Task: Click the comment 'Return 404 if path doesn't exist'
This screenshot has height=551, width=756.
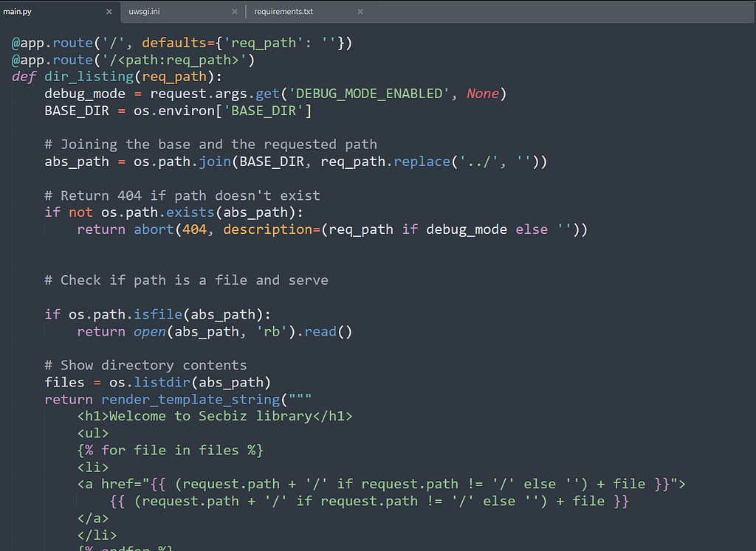Action: click(182, 196)
